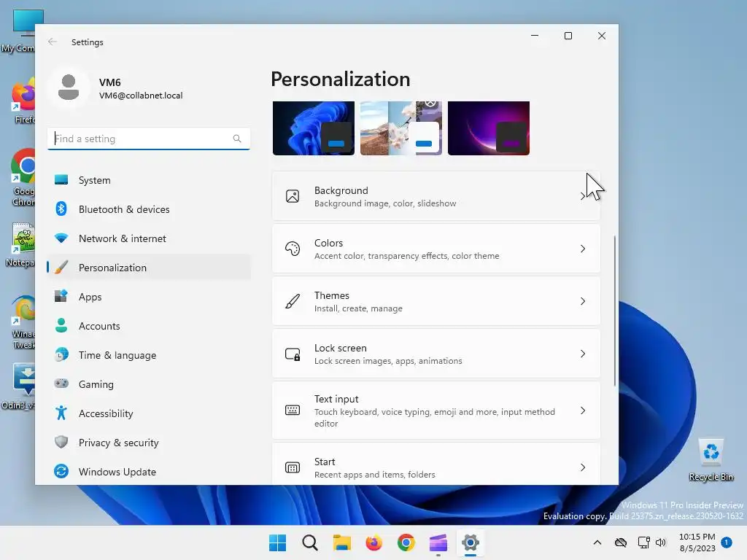Click the search magnifier in Find a setting
The image size is (747, 560).
coord(237,139)
